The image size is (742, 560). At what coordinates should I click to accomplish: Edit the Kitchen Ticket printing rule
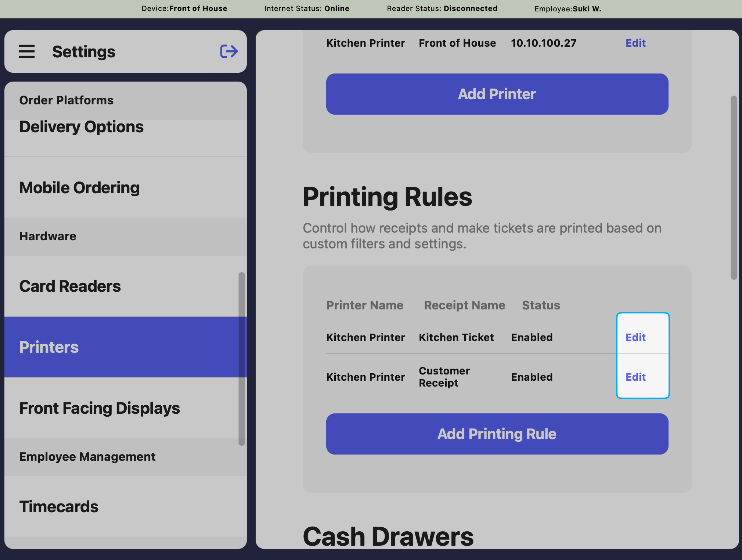(x=635, y=337)
